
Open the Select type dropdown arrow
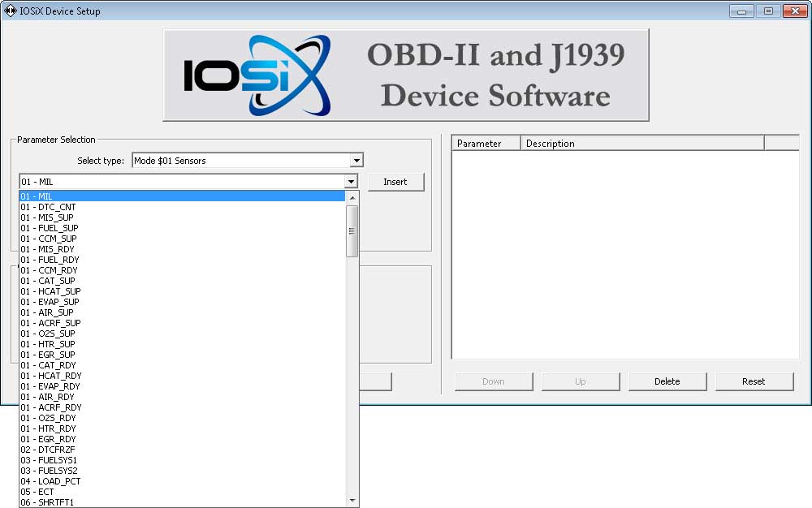click(356, 161)
